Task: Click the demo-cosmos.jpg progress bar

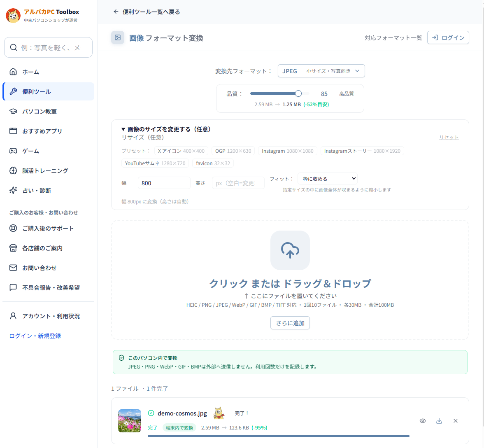Action: pos(278,436)
